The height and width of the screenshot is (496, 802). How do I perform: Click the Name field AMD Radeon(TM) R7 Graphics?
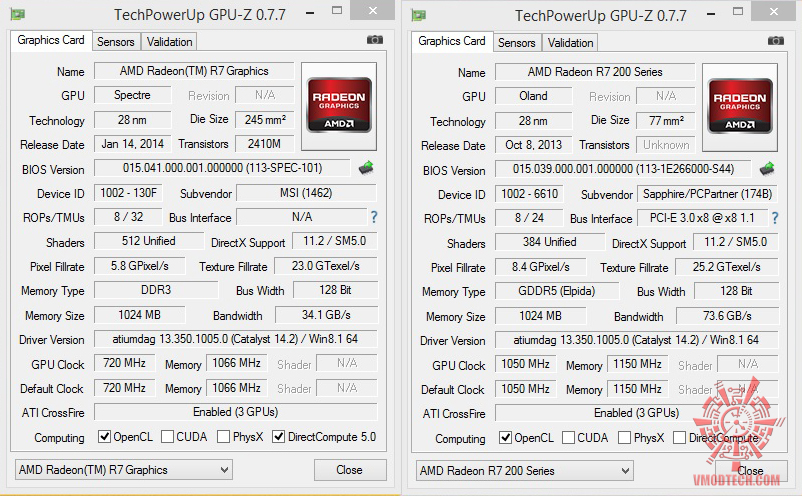click(194, 71)
